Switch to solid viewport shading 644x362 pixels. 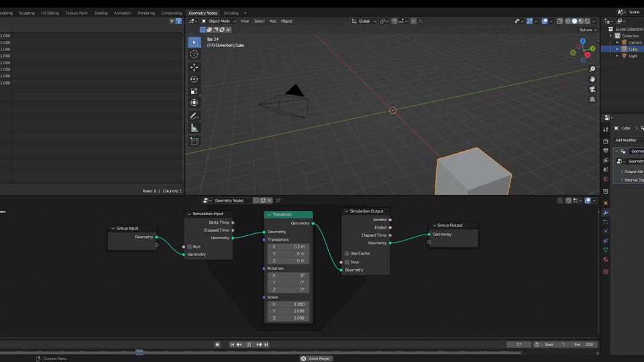pyautogui.click(x=575, y=21)
